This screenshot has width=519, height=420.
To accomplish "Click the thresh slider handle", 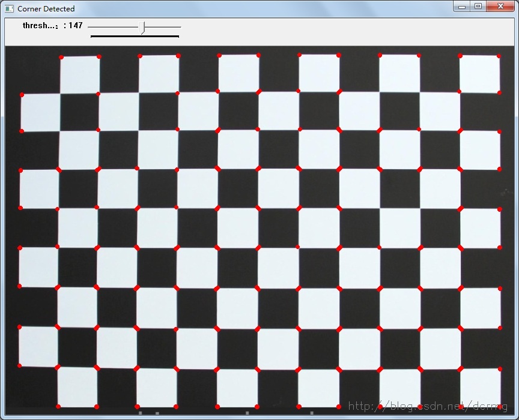I will [142, 28].
